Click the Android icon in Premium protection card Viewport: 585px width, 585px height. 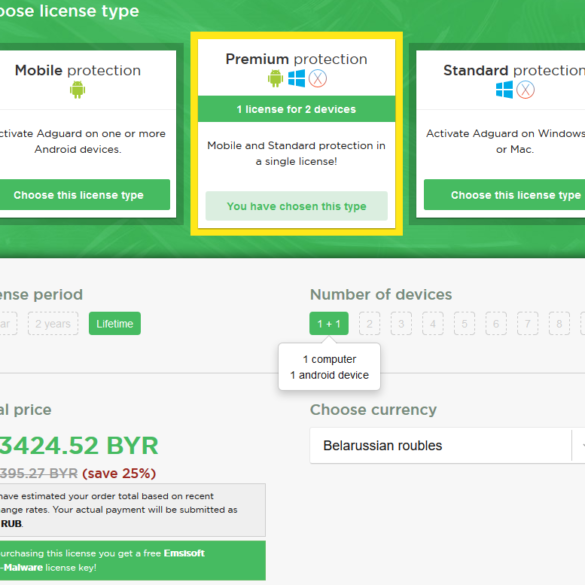(x=275, y=78)
